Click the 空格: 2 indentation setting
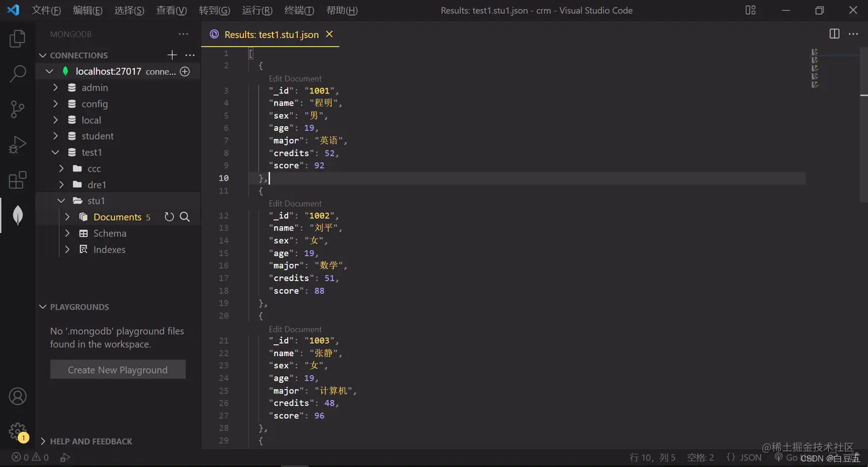Image resolution: width=868 pixels, height=467 pixels. [x=700, y=457]
